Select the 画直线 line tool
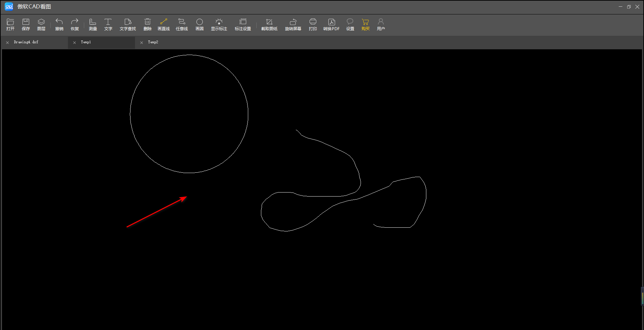 pos(164,24)
